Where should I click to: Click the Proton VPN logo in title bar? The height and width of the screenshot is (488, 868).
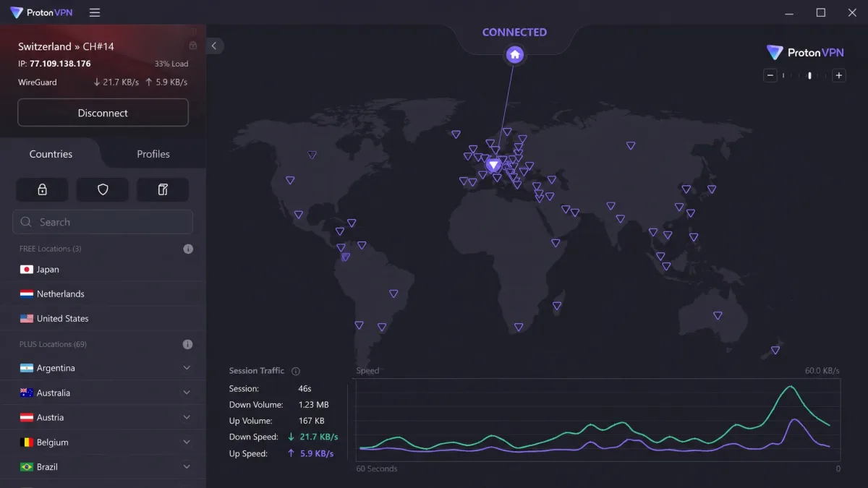coord(41,12)
